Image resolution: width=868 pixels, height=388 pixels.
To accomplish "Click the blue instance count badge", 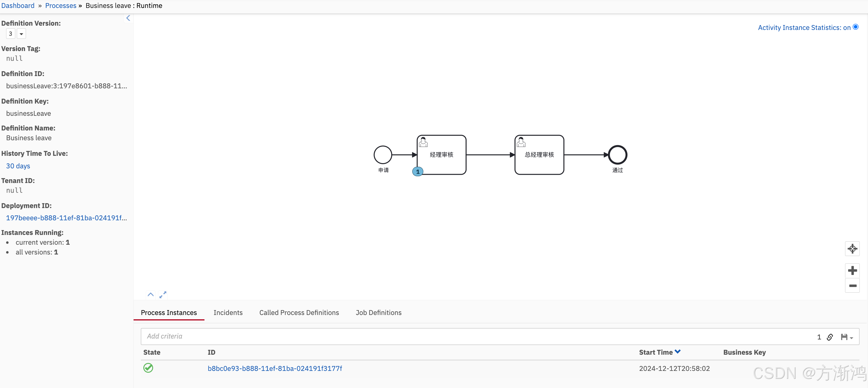I will tap(417, 172).
